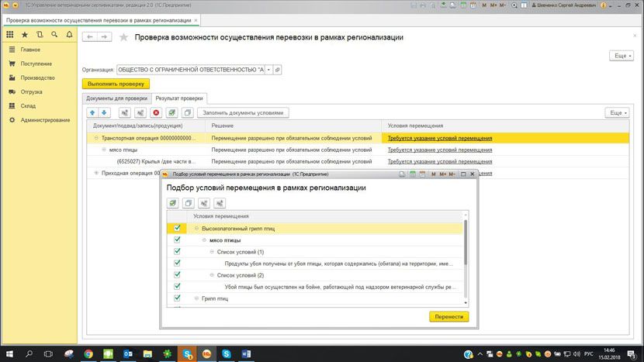
Task: Open the Производство section
Action: [38, 78]
